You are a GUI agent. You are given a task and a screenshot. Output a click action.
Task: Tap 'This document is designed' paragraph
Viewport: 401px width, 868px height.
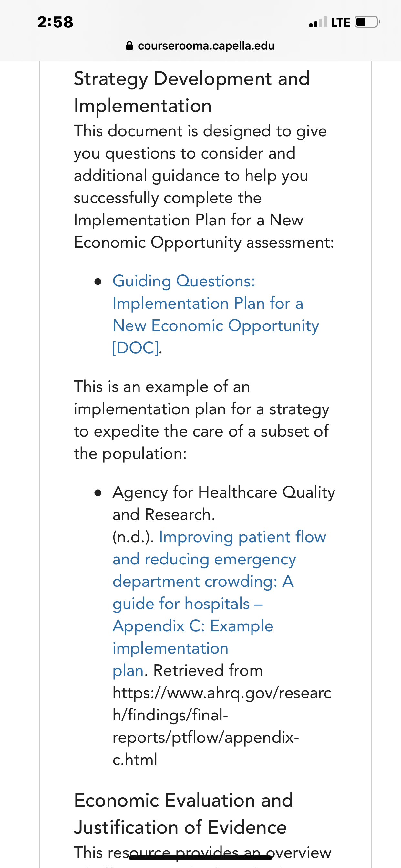pos(204,187)
